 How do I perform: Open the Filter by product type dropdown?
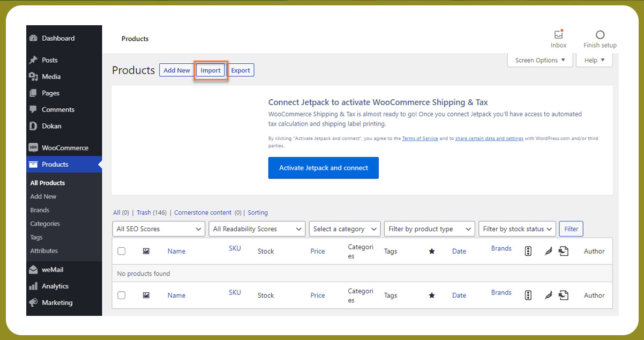click(x=430, y=229)
